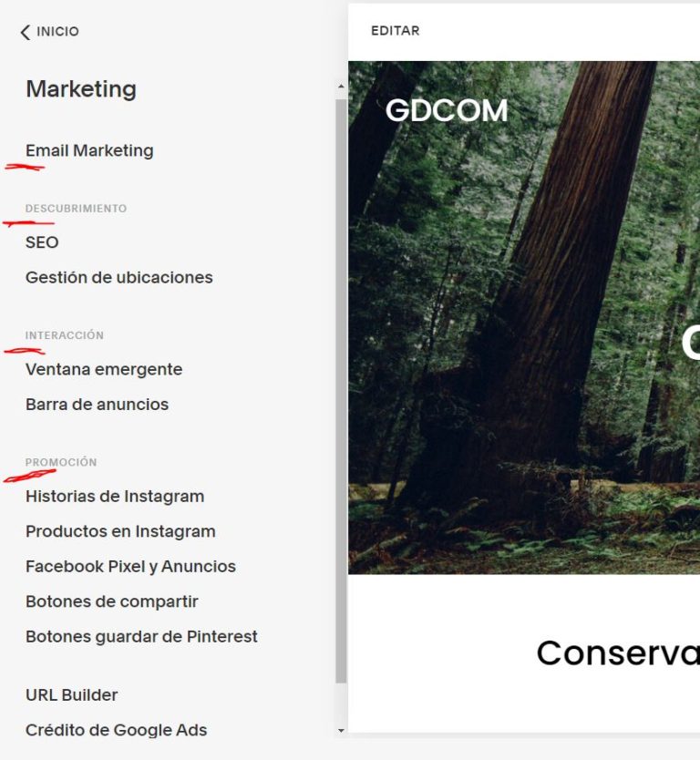Screen dimensions: 700x760
Task: Open Email Marketing
Action: pyautogui.click(x=89, y=150)
